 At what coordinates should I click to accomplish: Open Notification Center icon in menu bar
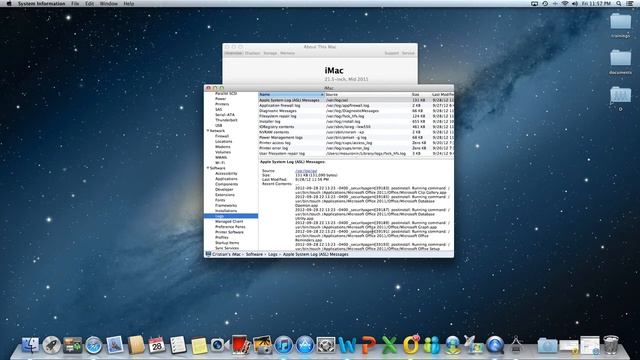tap(630, 3)
